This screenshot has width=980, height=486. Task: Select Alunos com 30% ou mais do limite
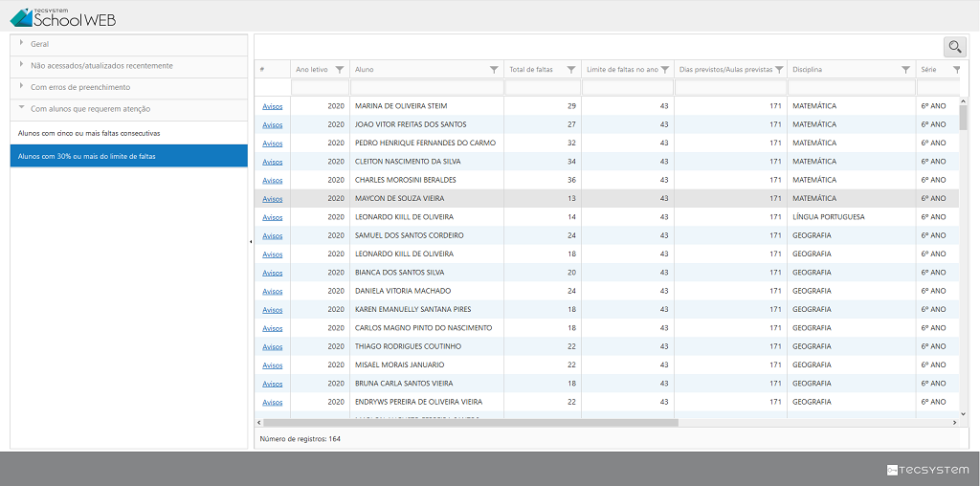[86, 156]
